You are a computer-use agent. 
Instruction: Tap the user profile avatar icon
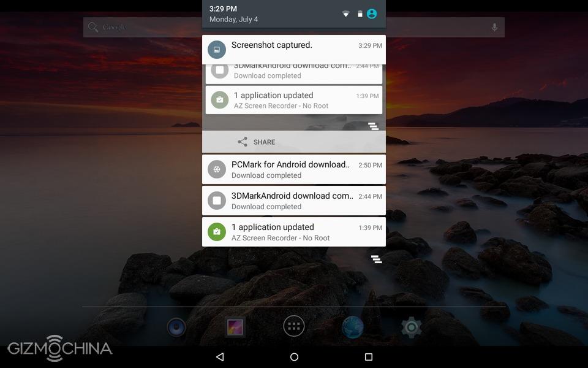click(x=372, y=13)
